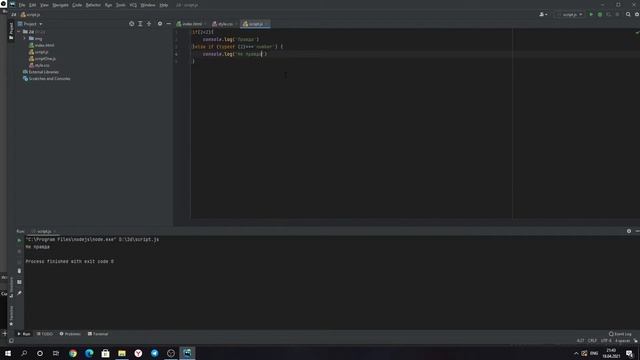Open File Explorer from taskbar
Viewport: 640px width, 360px height.
[x=122, y=353]
